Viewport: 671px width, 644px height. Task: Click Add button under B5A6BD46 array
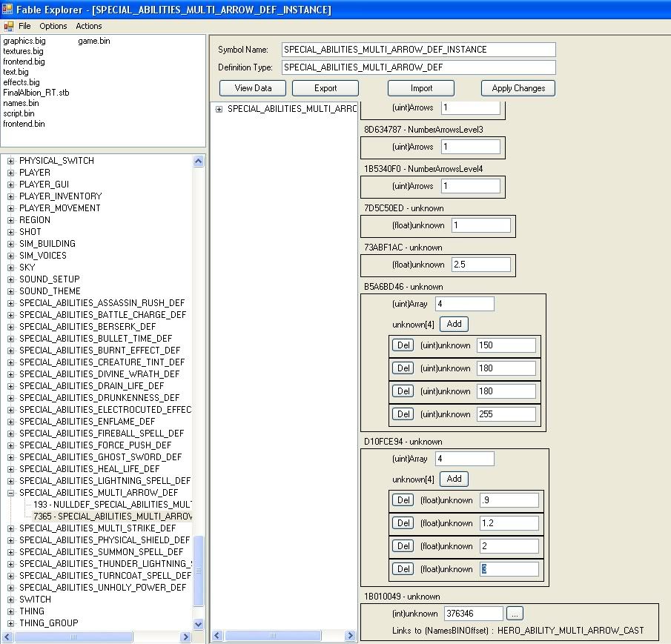point(454,324)
